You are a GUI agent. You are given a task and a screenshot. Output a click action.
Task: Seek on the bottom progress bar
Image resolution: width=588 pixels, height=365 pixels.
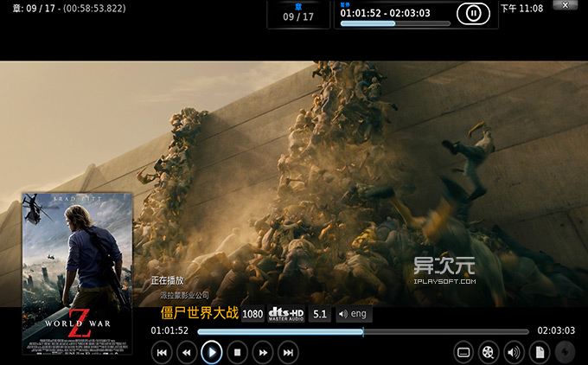tap(363, 331)
